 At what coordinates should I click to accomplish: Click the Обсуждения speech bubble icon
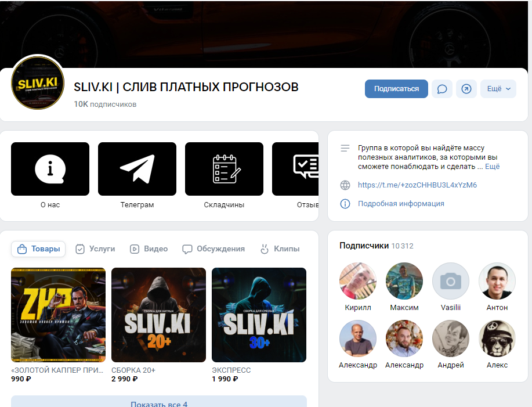click(187, 250)
